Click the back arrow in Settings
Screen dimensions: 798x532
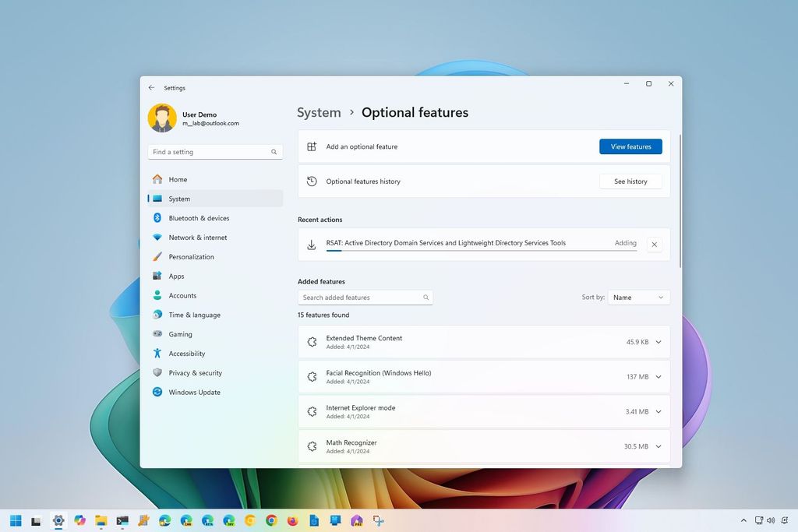pyautogui.click(x=151, y=87)
